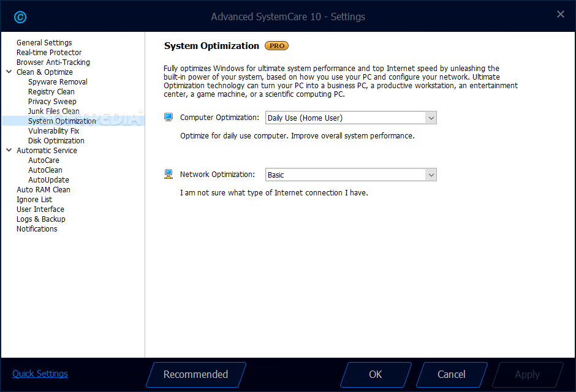Screen dimensions: 576x392
Task: Click the PRO badge
Action: [276, 46]
